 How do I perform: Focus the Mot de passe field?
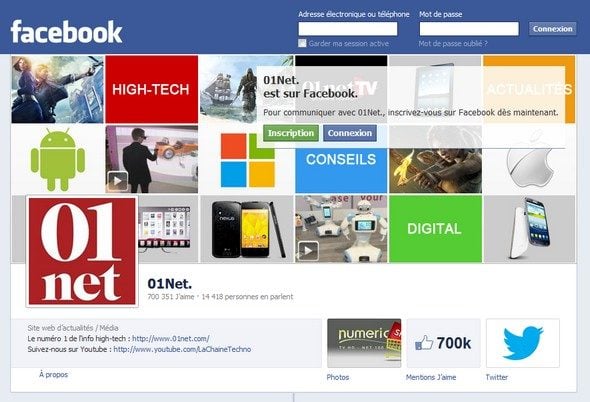[469, 29]
